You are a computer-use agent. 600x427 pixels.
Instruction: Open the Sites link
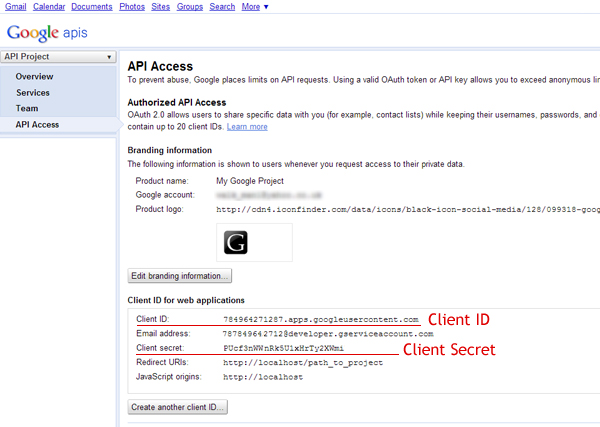tap(160, 7)
